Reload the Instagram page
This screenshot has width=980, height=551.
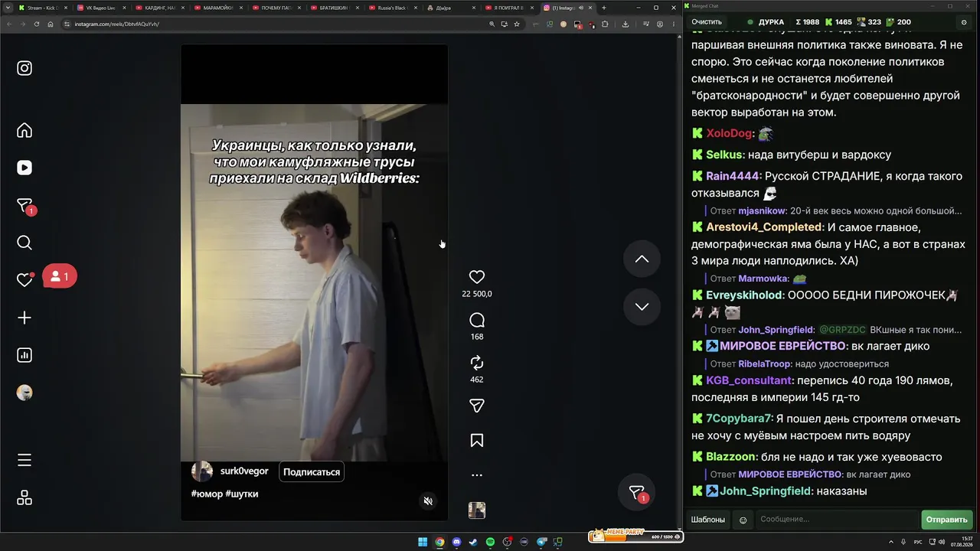(x=37, y=24)
